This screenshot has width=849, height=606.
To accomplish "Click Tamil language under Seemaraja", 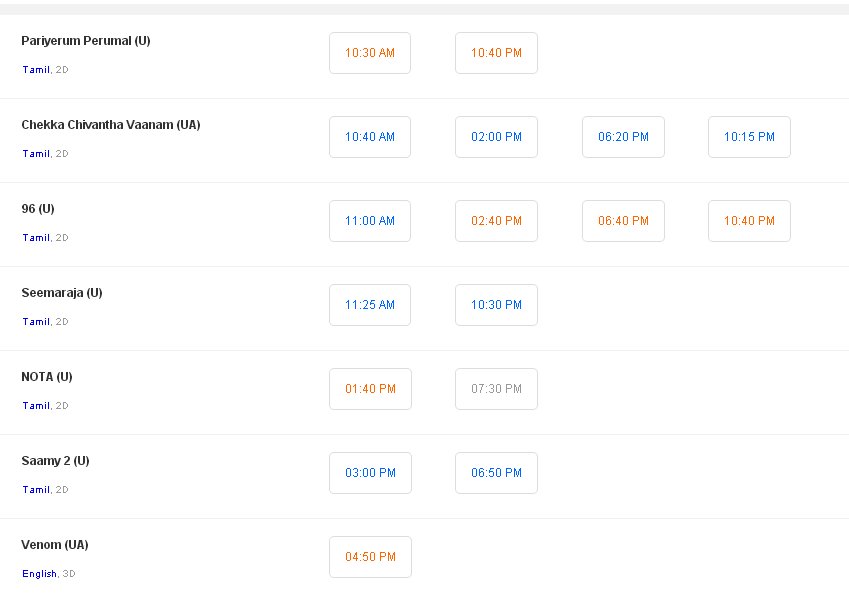I will tap(36, 322).
